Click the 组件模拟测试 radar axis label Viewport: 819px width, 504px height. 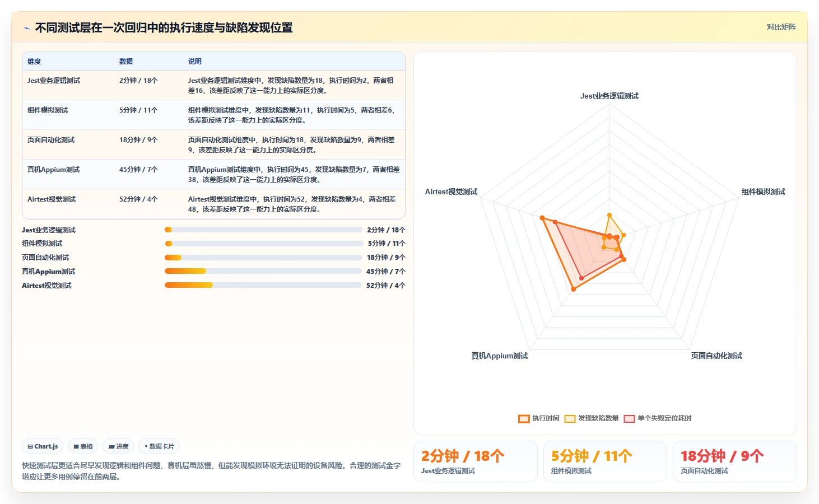click(x=763, y=192)
